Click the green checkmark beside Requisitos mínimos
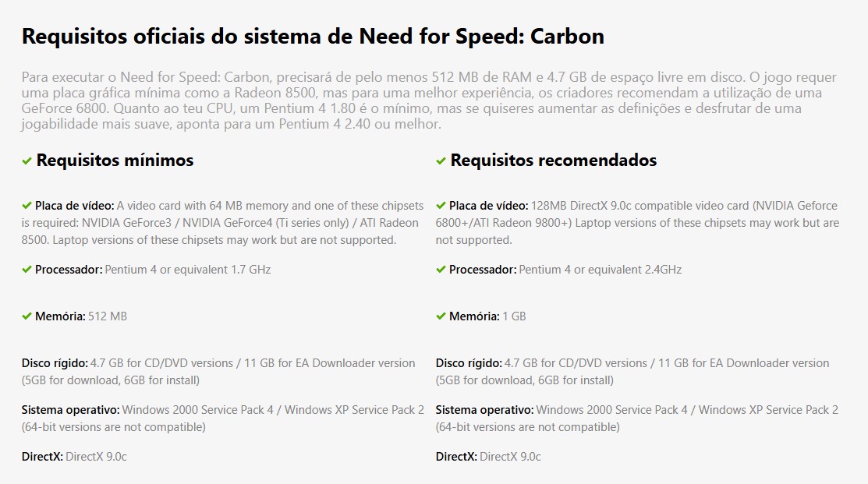Image resolution: width=868 pixels, height=484 pixels. pyautogui.click(x=27, y=161)
